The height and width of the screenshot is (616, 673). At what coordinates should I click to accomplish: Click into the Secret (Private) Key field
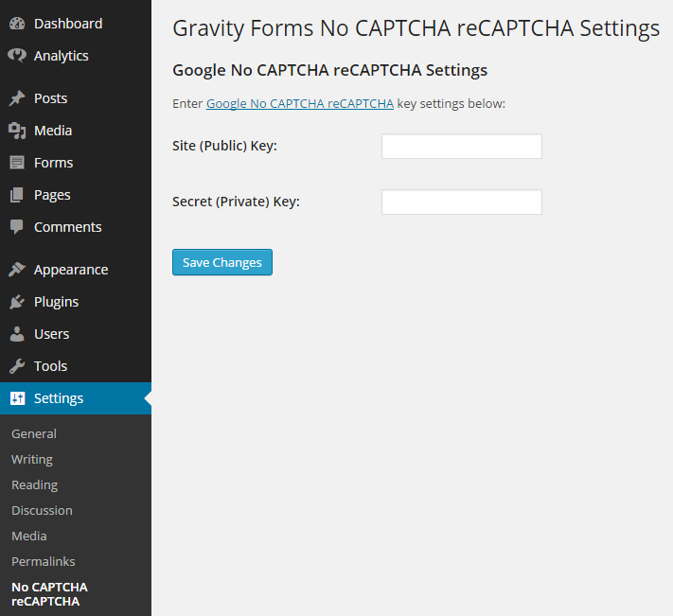tap(461, 202)
